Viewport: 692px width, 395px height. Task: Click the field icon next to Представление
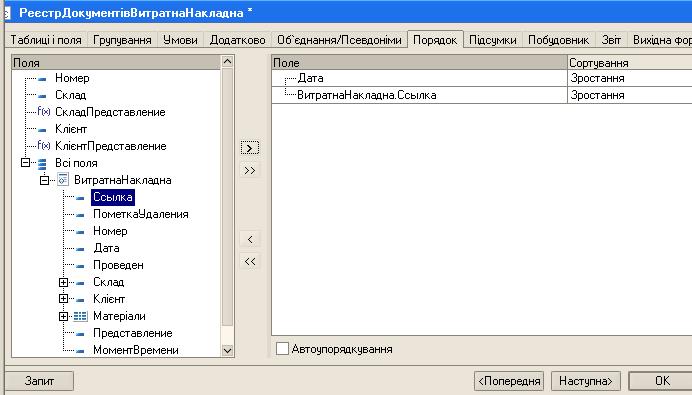tap(80, 334)
